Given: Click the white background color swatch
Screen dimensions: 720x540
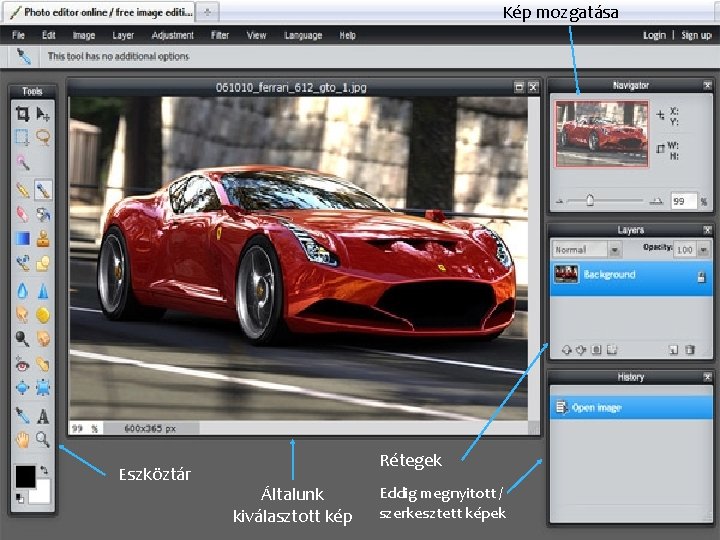Looking at the screenshot, I should coord(41,494).
